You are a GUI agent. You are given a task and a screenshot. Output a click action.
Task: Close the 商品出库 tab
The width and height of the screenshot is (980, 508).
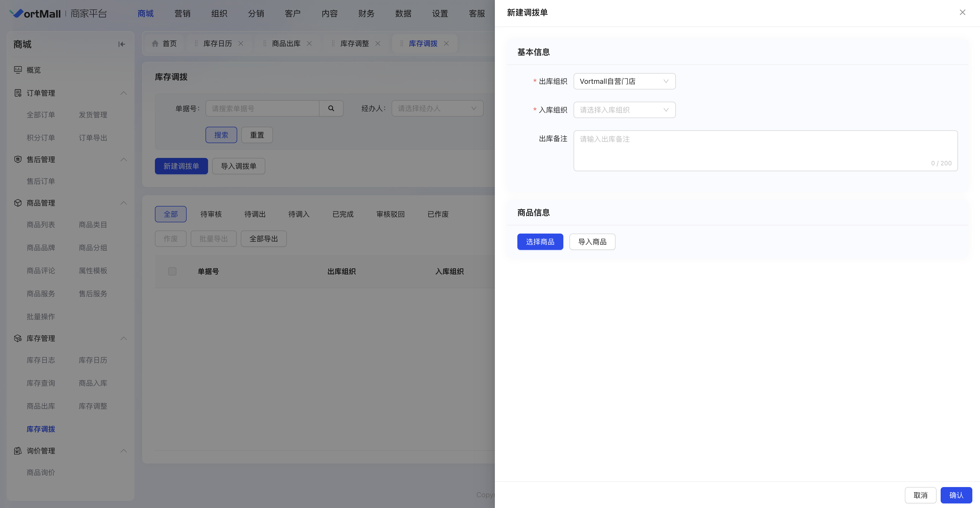(x=309, y=43)
